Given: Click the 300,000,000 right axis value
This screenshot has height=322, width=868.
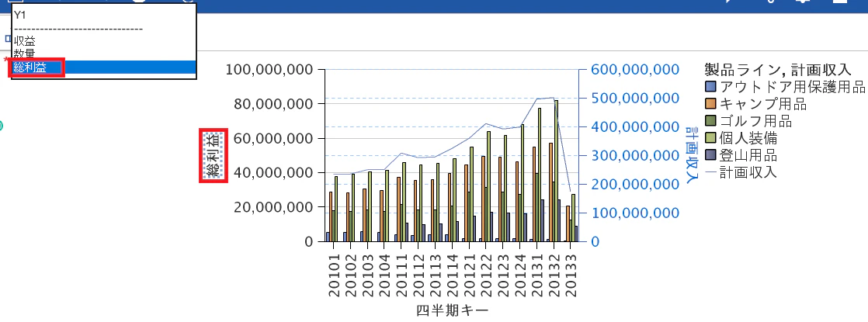Looking at the screenshot, I should click(x=634, y=155).
